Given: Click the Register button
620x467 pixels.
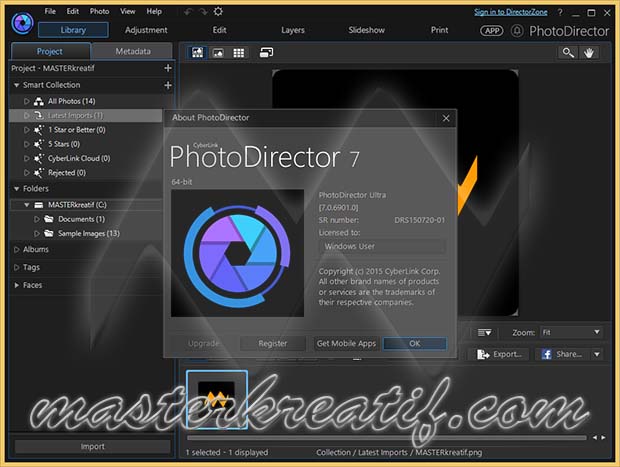Looking at the screenshot, I should (273, 344).
